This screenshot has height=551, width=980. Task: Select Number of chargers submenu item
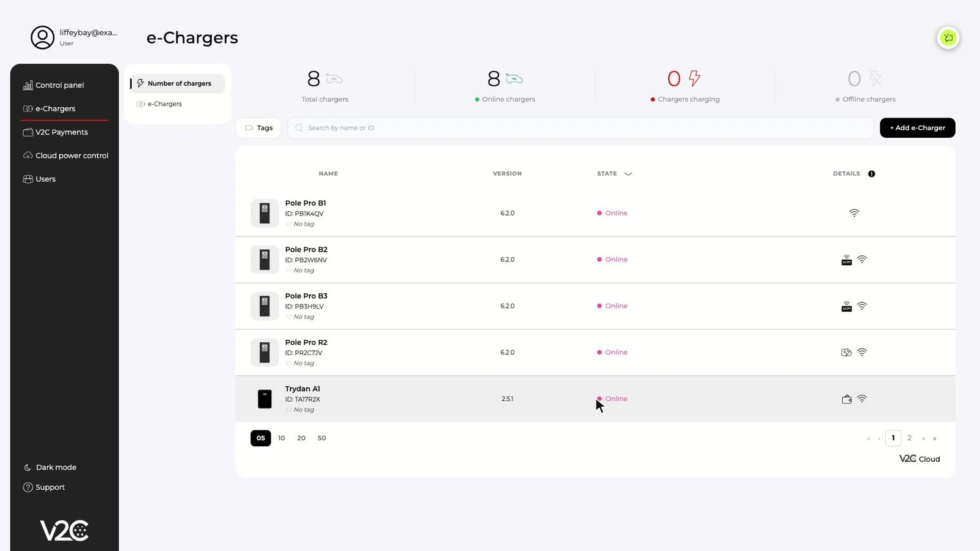click(178, 83)
